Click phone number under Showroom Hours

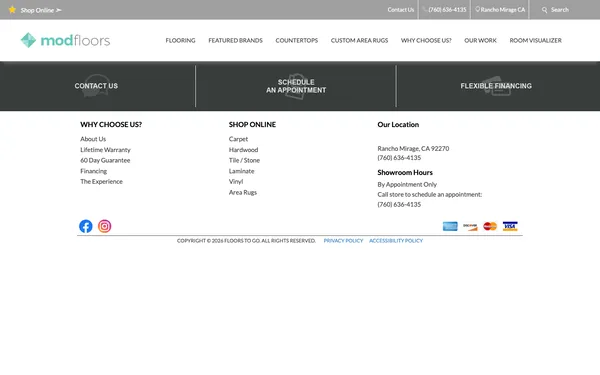[399, 204]
